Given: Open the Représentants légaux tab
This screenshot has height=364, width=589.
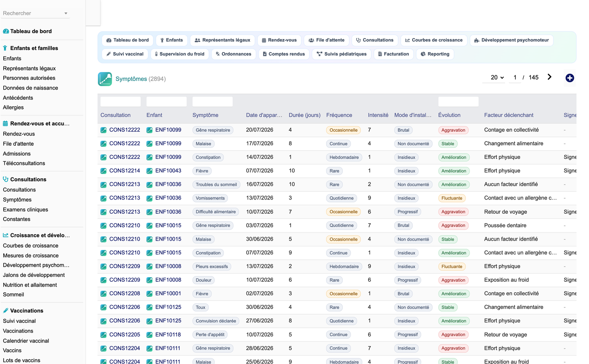Looking at the screenshot, I should [223, 40].
